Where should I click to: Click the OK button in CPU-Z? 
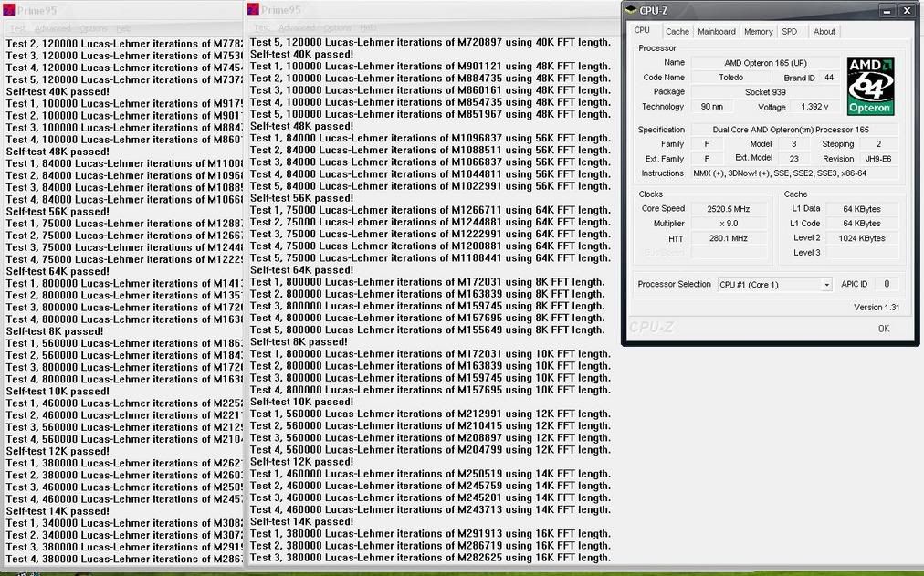click(884, 329)
